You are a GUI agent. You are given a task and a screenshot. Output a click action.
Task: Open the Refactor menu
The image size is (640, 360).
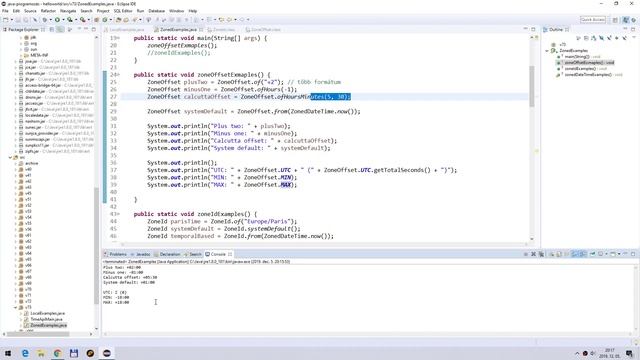[48, 11]
